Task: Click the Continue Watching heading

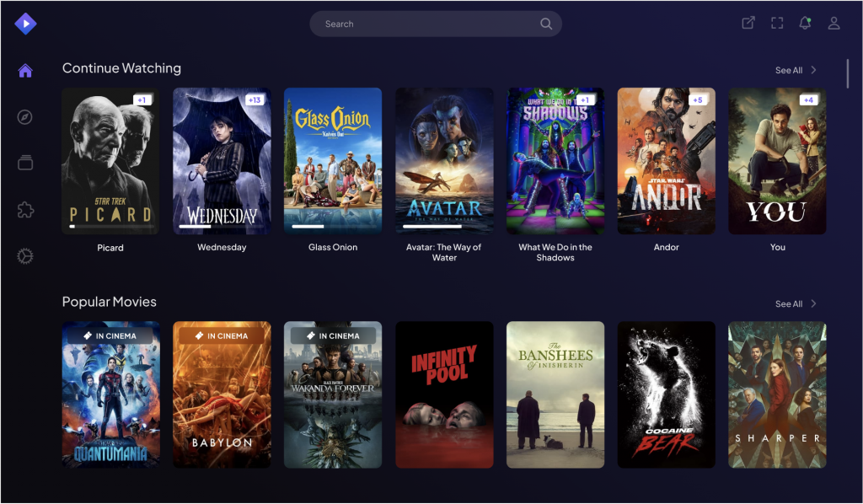Action: [121, 68]
